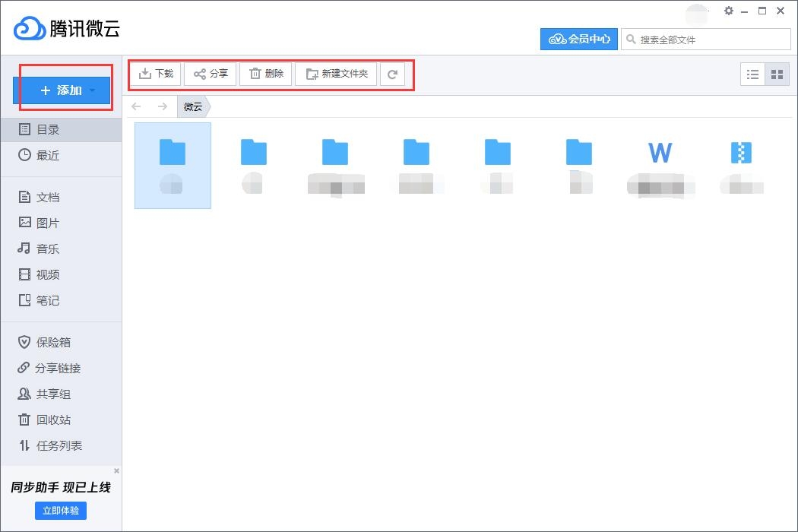Viewport: 798px width, 532px height.
Task: Open 任务列表 task list
Action: pos(49,445)
